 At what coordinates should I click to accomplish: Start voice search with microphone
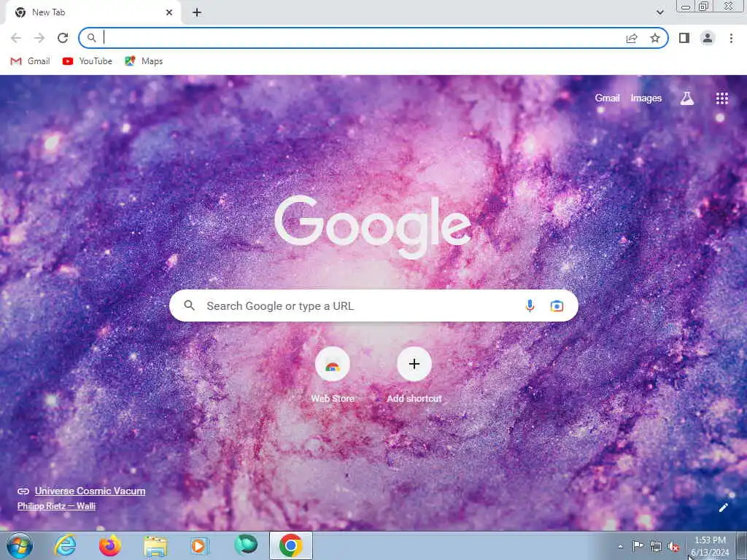coord(530,306)
